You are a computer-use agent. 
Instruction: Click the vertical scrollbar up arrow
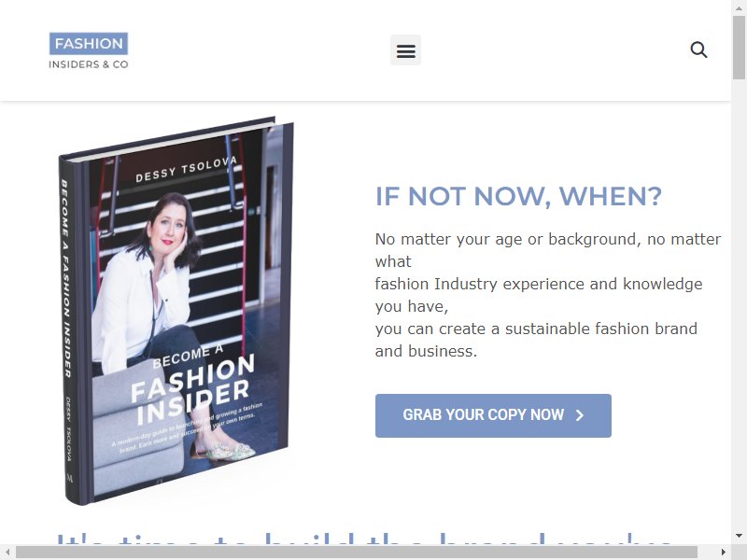click(x=739, y=7)
